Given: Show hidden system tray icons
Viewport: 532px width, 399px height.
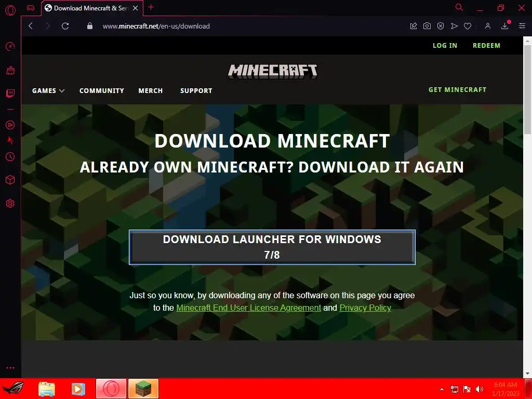Looking at the screenshot, I should pos(442,389).
